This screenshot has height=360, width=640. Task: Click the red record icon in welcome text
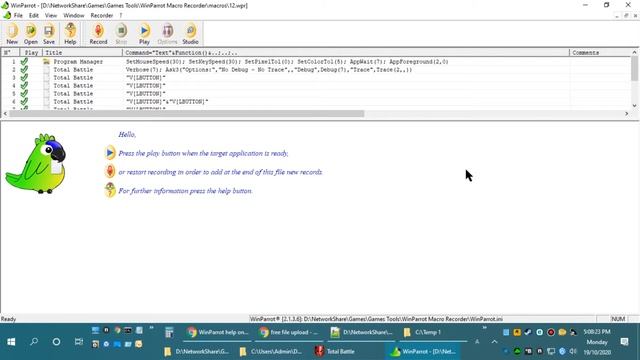(x=110, y=171)
